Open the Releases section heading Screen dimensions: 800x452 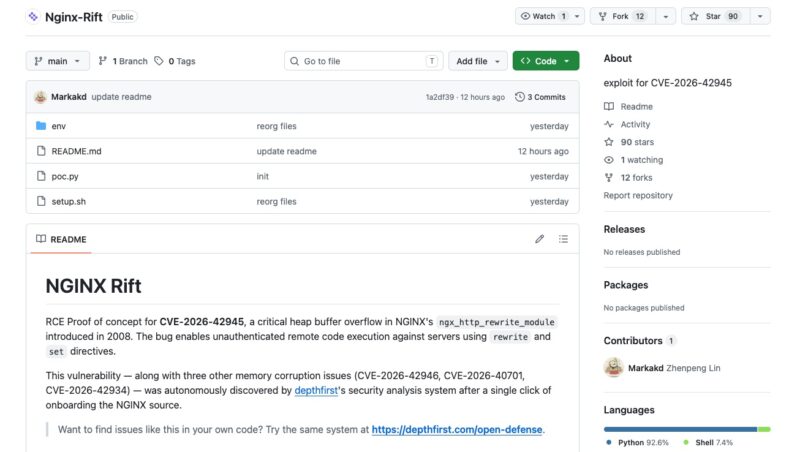(x=624, y=230)
